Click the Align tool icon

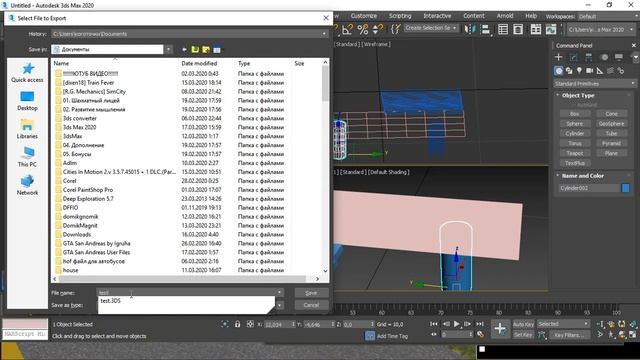click(x=486, y=29)
